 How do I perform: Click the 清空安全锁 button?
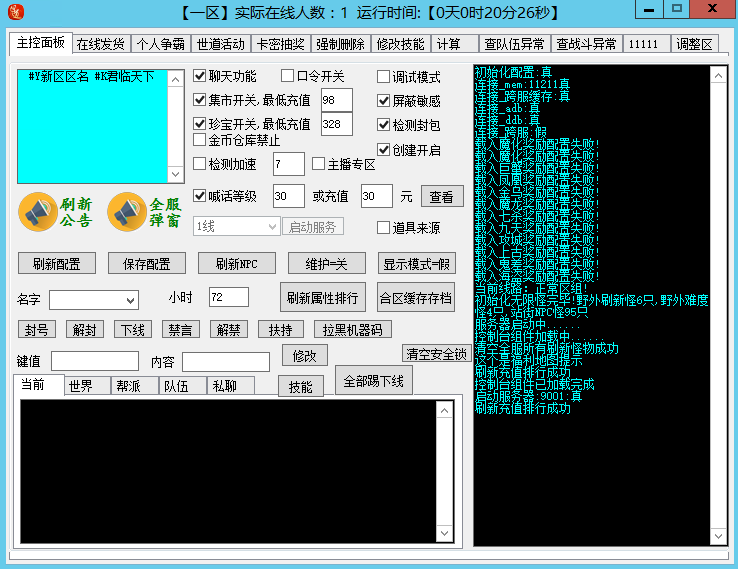435,354
